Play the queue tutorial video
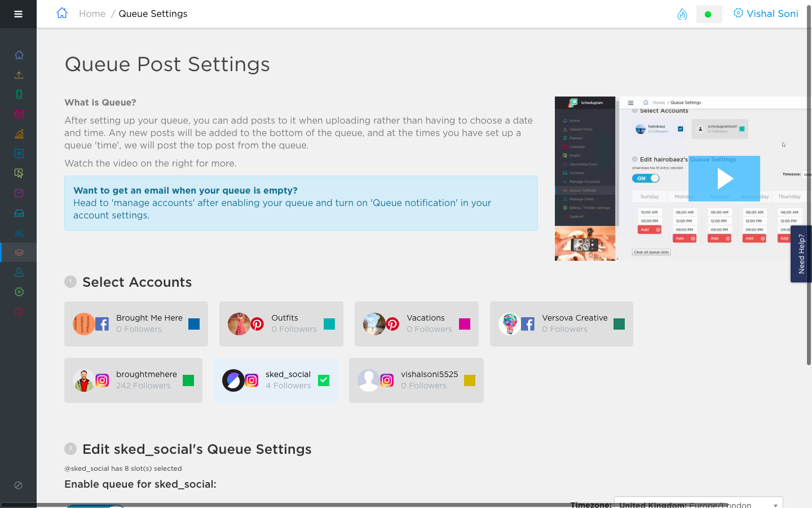 (724, 178)
